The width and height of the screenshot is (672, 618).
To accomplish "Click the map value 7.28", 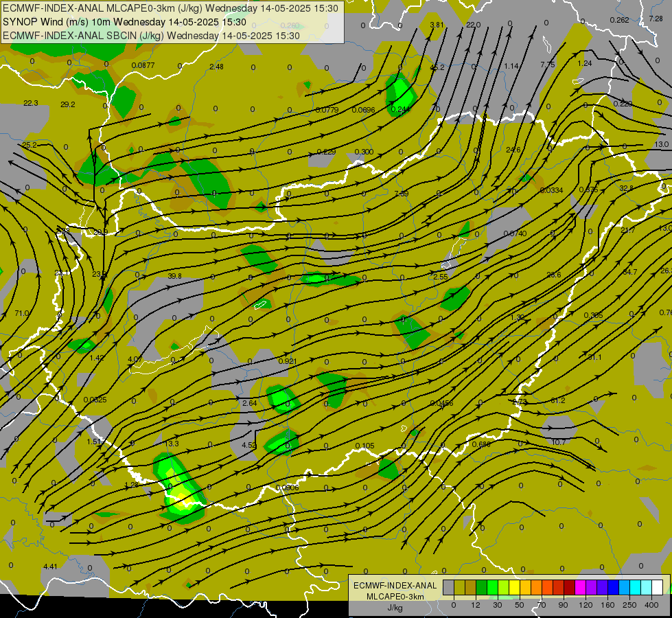I will pos(656,19).
